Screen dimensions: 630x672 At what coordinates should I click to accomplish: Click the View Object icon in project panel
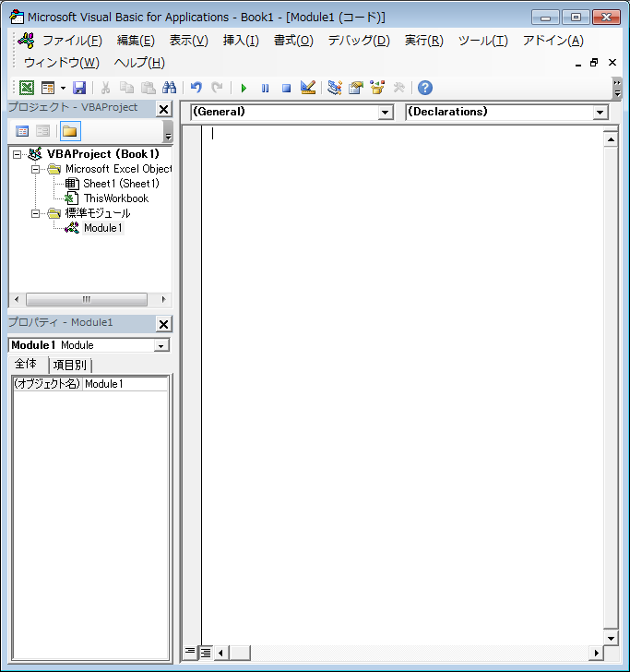[42, 131]
